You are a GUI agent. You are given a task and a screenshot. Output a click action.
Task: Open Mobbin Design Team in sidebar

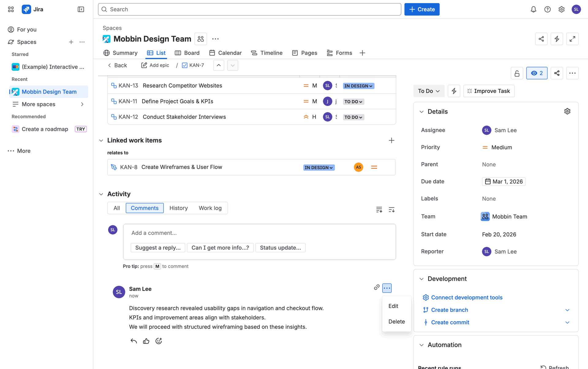tap(49, 92)
